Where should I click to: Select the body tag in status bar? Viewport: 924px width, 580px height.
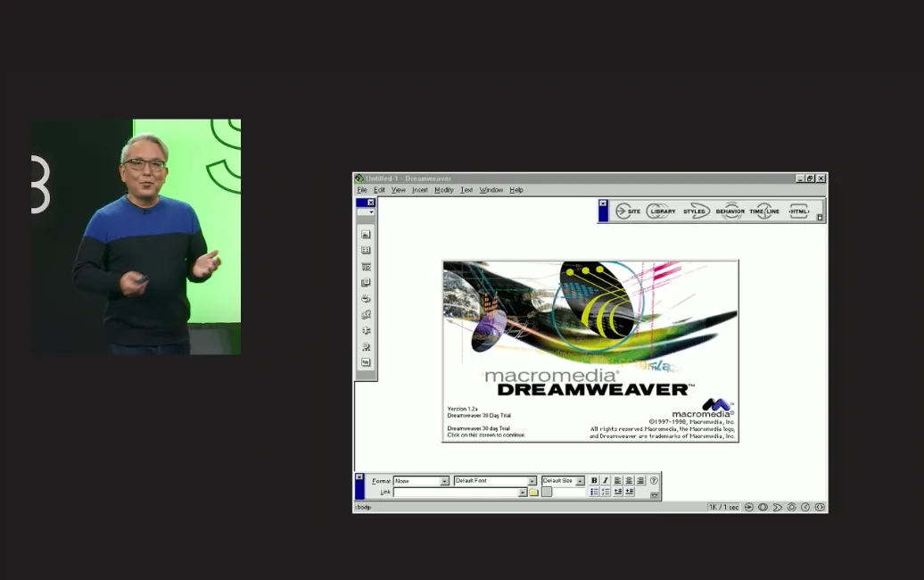pyautogui.click(x=363, y=507)
